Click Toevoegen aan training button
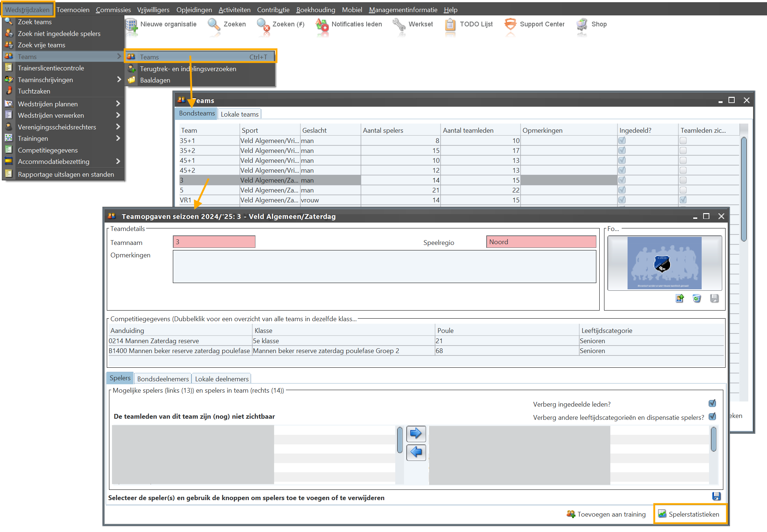The width and height of the screenshot is (767, 532). click(x=606, y=514)
